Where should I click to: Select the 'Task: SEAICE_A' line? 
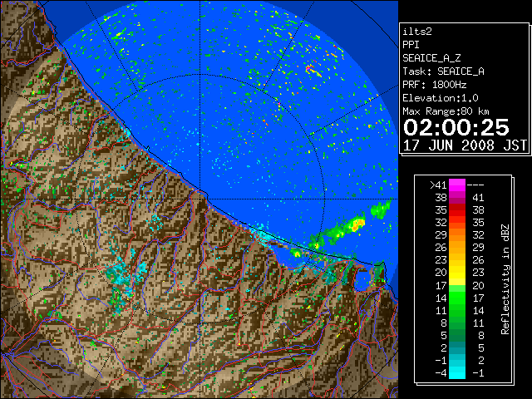(443, 71)
